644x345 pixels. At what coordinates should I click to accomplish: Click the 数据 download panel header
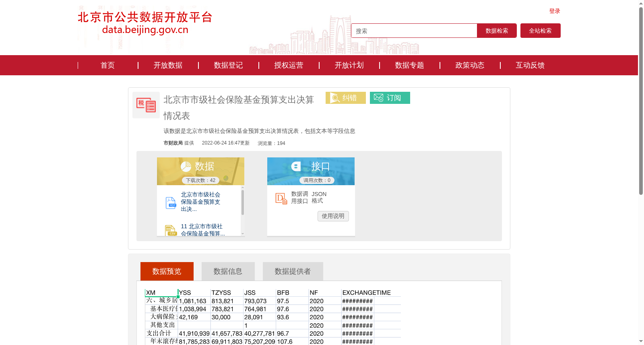[x=200, y=171]
